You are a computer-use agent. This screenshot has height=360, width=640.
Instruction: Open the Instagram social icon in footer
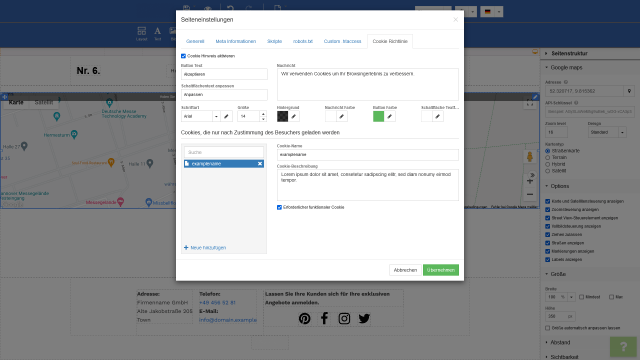(x=344, y=318)
